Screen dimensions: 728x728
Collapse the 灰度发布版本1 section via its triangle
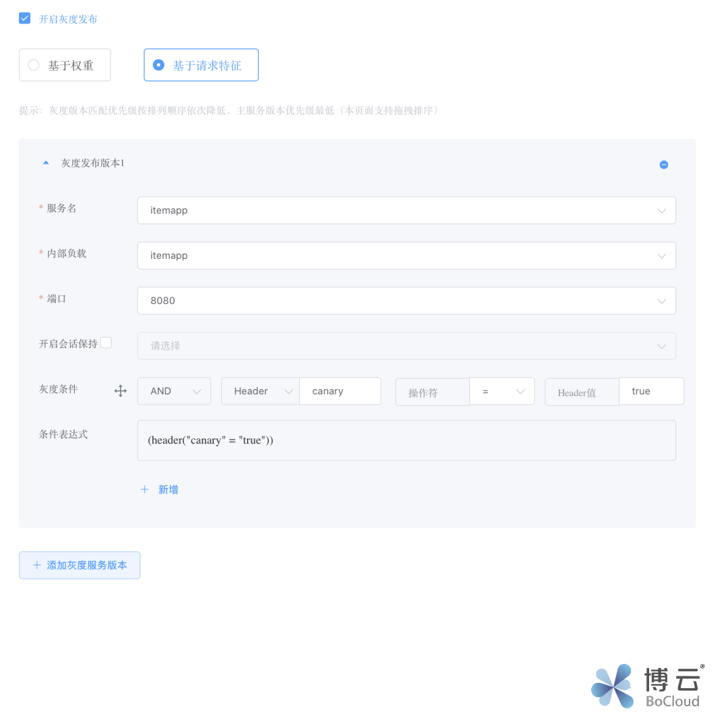(x=46, y=162)
